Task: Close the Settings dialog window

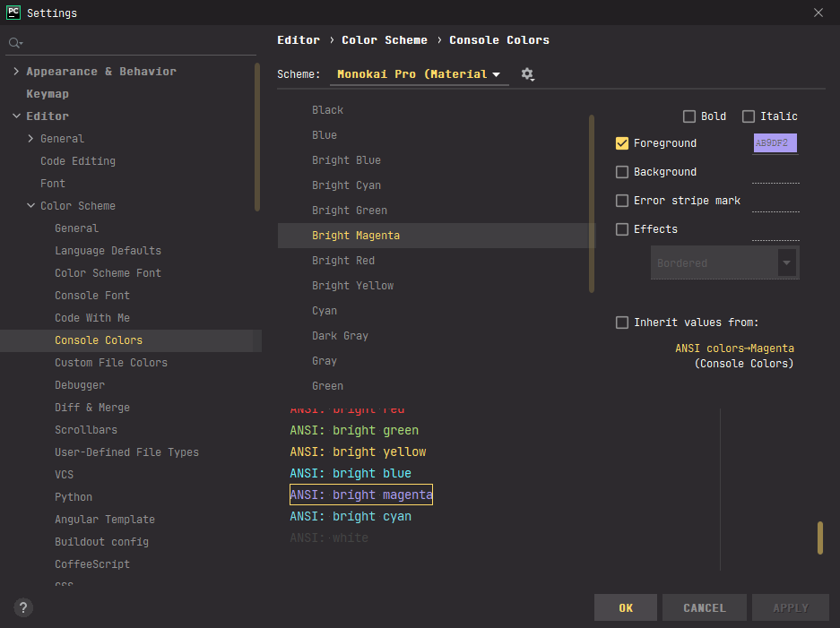Action: coord(818,13)
